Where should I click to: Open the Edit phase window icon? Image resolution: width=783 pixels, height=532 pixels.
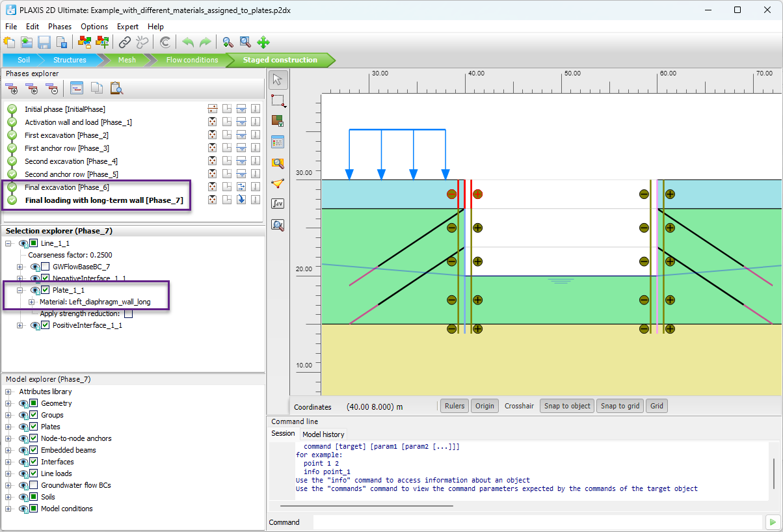pyautogui.click(x=77, y=88)
